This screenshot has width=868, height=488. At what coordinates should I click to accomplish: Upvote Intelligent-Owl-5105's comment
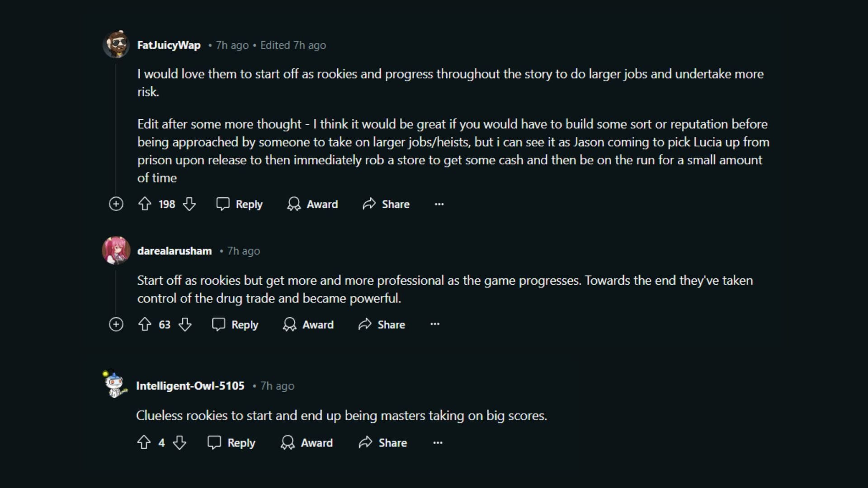coord(144,442)
